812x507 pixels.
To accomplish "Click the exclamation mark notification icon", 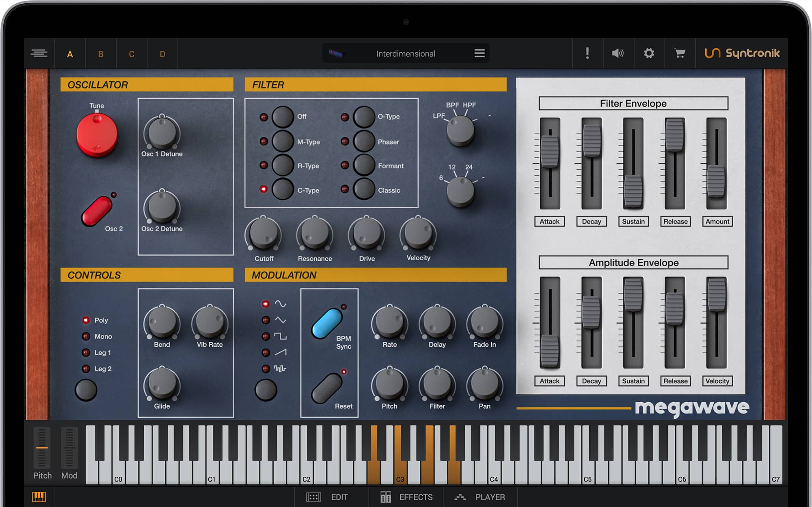I will 587,53.
